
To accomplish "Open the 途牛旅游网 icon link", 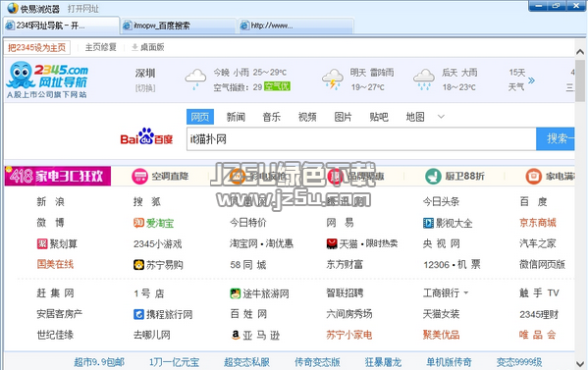I will 236,293.
